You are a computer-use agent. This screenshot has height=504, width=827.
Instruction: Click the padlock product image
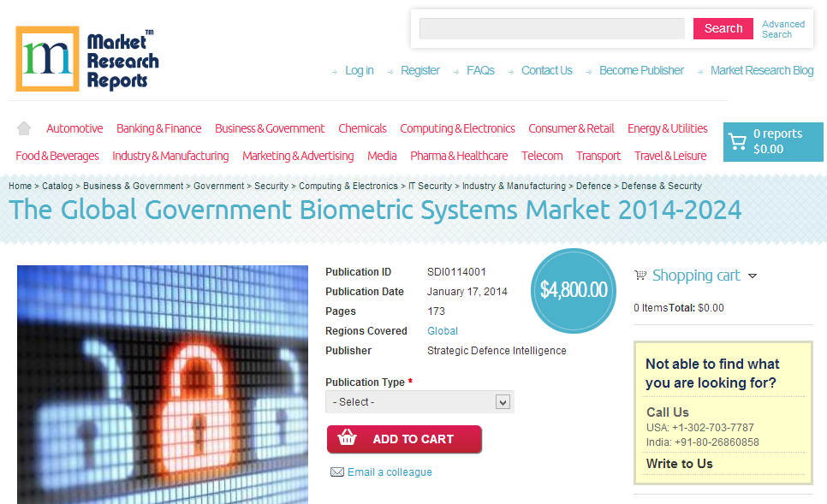163,384
